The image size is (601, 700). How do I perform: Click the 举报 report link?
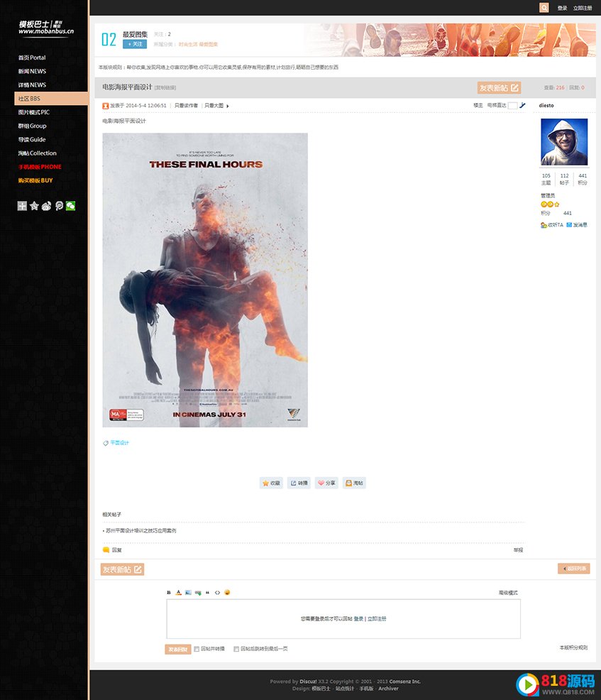pos(519,550)
